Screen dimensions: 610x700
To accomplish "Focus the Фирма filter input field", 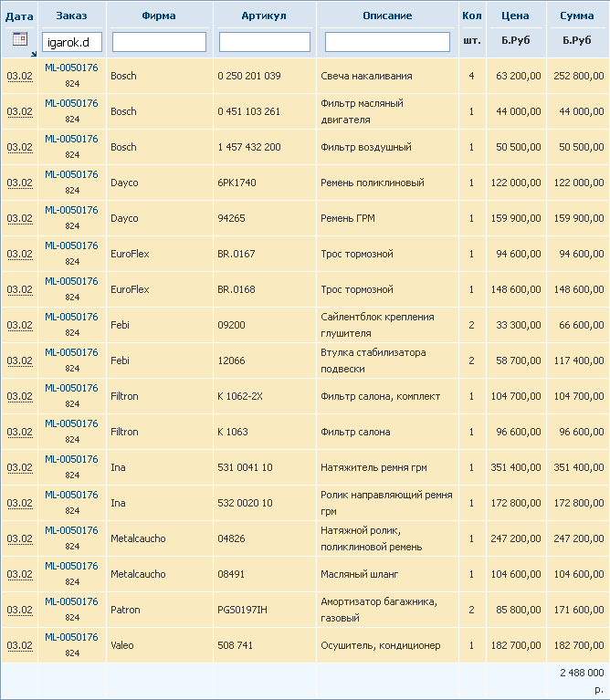I will click(159, 42).
